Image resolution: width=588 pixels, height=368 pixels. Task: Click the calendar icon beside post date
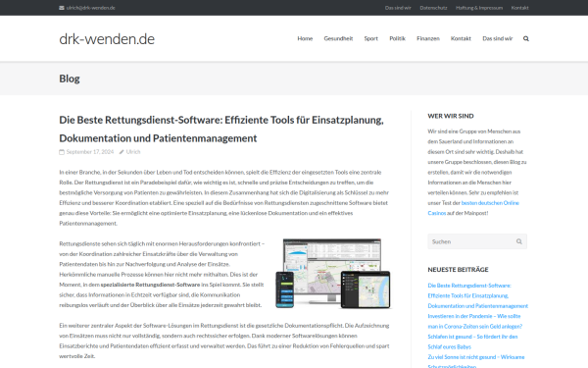[62, 152]
